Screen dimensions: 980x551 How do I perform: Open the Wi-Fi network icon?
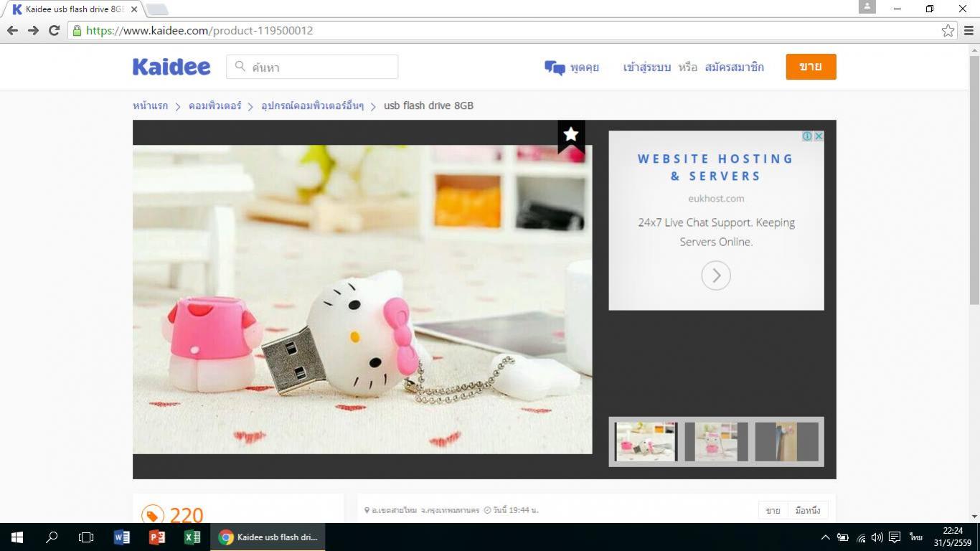[x=861, y=537]
